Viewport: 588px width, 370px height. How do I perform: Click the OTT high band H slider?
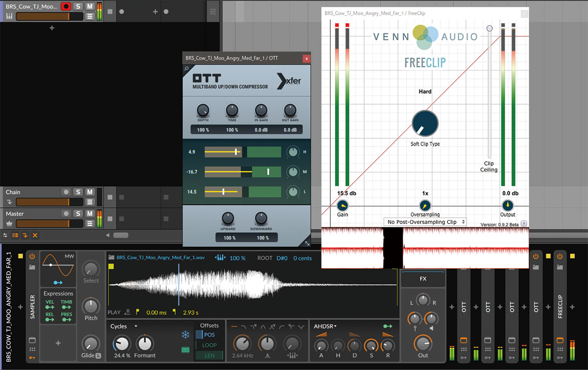click(x=243, y=152)
